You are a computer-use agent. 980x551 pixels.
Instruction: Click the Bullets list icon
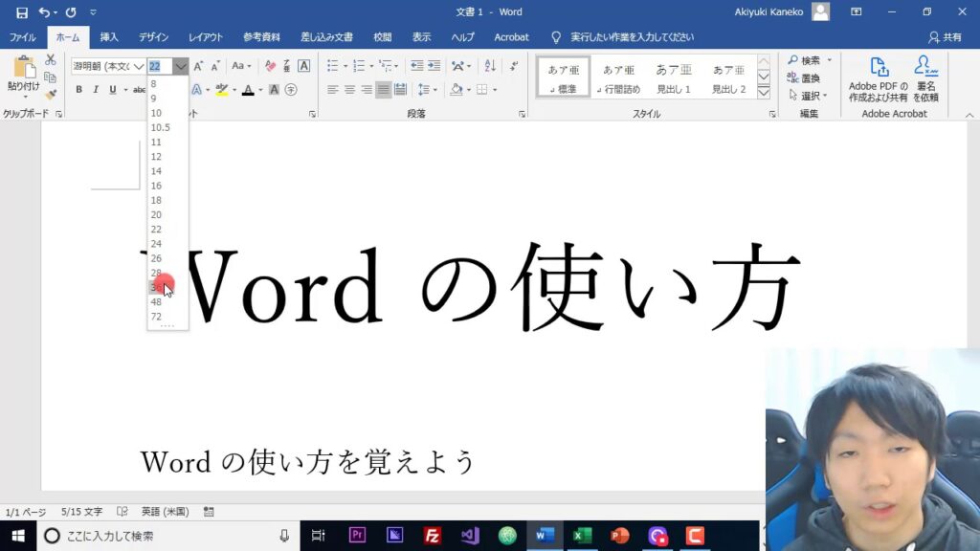pyautogui.click(x=332, y=66)
